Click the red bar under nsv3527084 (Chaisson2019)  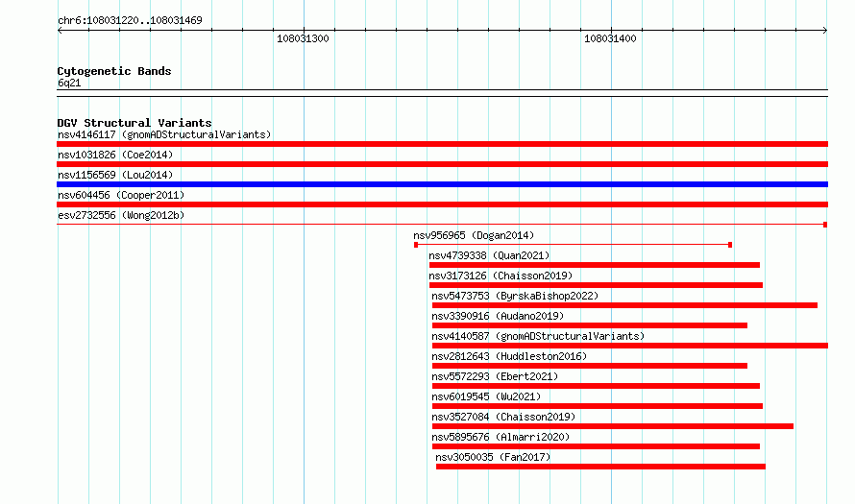click(x=613, y=426)
